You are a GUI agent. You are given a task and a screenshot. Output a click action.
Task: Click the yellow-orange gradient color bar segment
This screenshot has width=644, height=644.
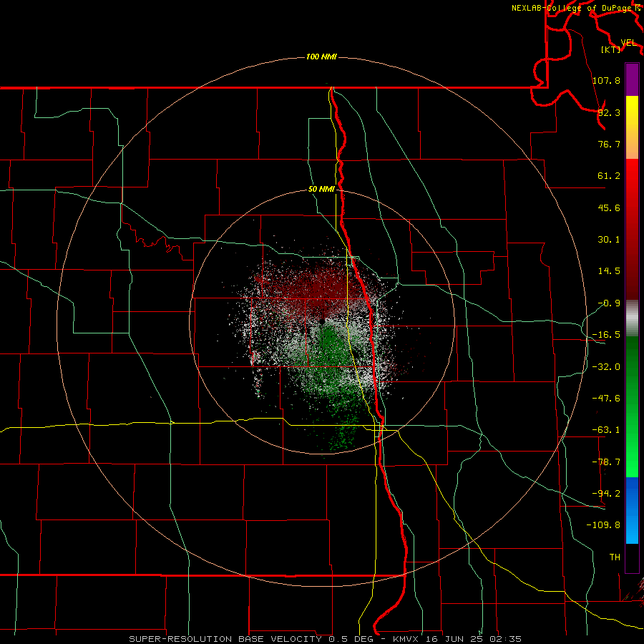(x=632, y=127)
